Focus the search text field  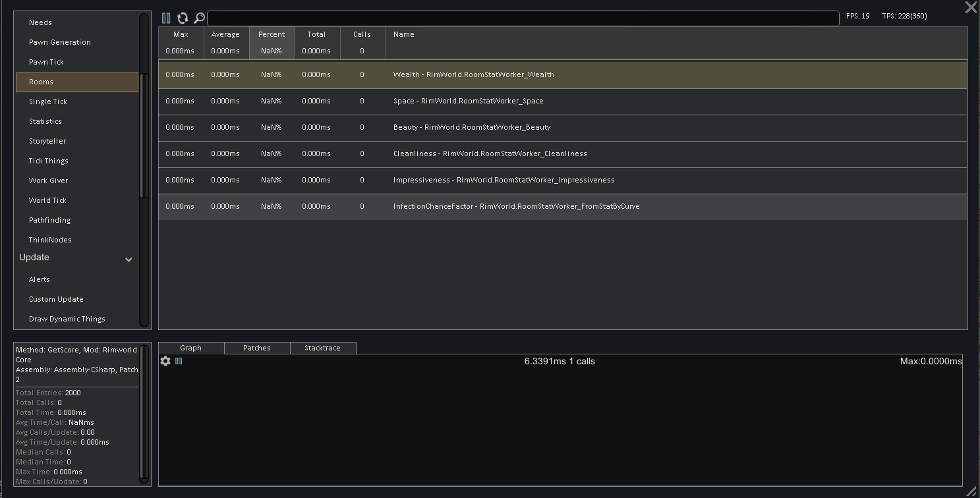523,18
